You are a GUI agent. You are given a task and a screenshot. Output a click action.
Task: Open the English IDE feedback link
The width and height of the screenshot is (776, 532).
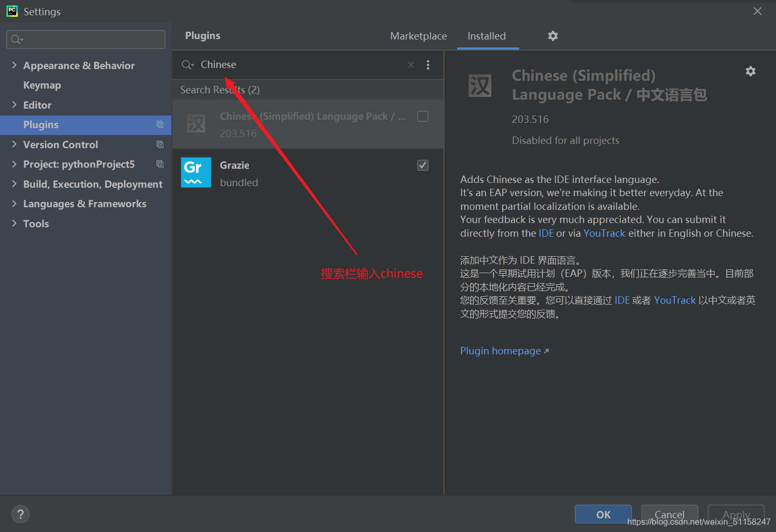click(546, 233)
